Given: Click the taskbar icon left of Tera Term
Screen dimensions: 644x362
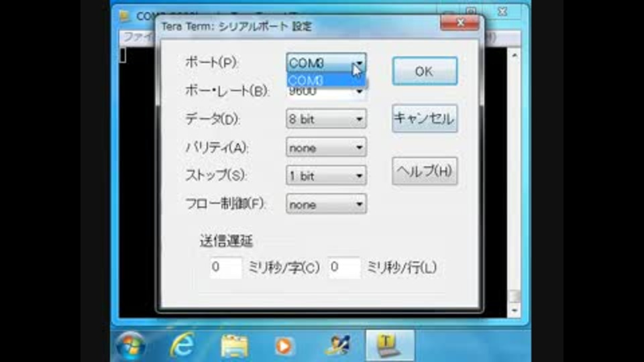Looking at the screenshot, I should (x=337, y=346).
